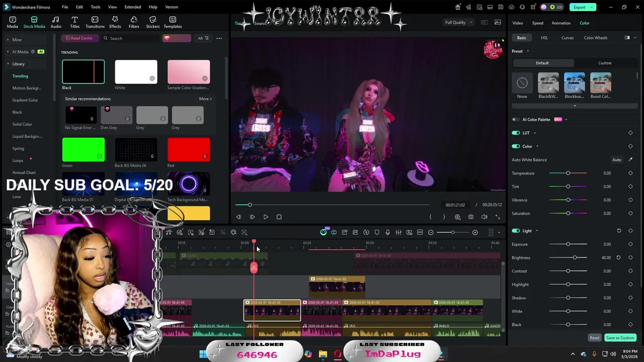Select the Custom preset button
644x362 pixels.
605,63
